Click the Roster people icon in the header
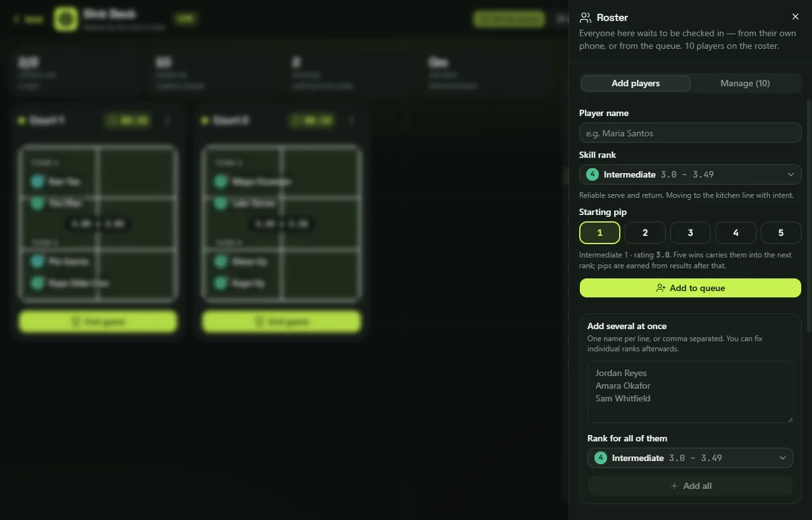The image size is (812, 520). (586, 17)
